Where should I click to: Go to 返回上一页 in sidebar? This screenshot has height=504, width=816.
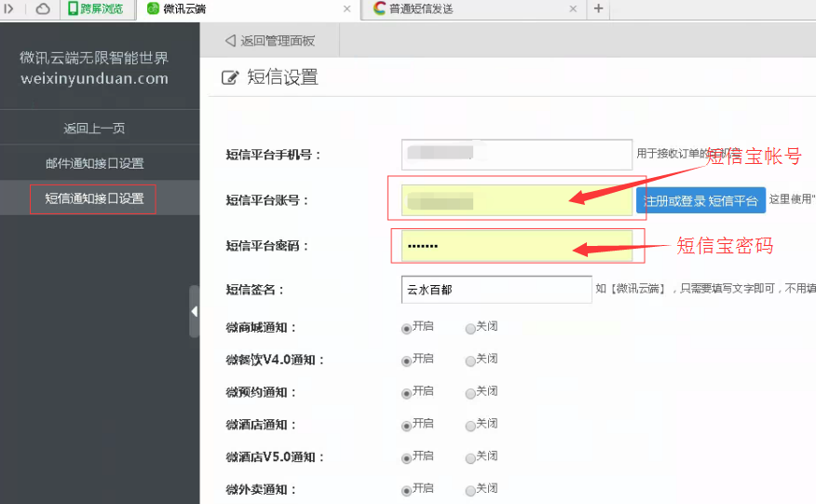(x=94, y=129)
